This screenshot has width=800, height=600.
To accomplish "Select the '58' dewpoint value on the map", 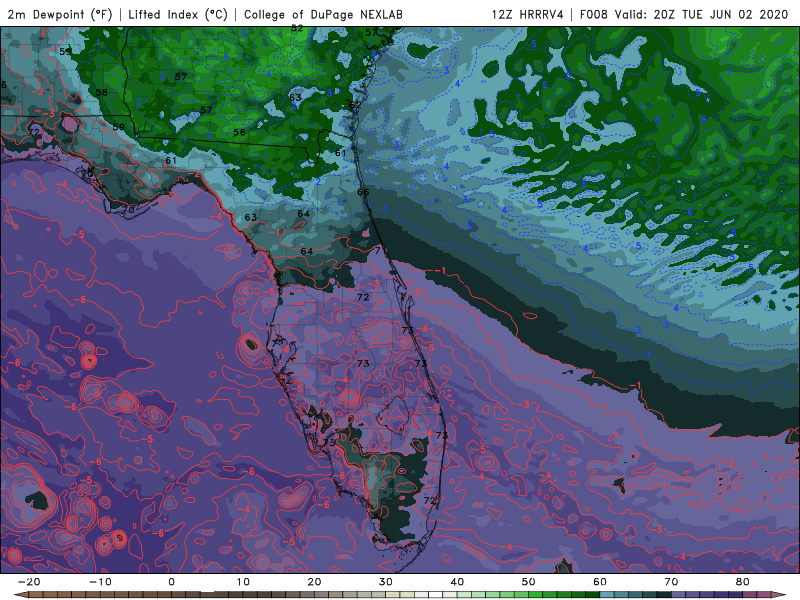I will pos(102,92).
